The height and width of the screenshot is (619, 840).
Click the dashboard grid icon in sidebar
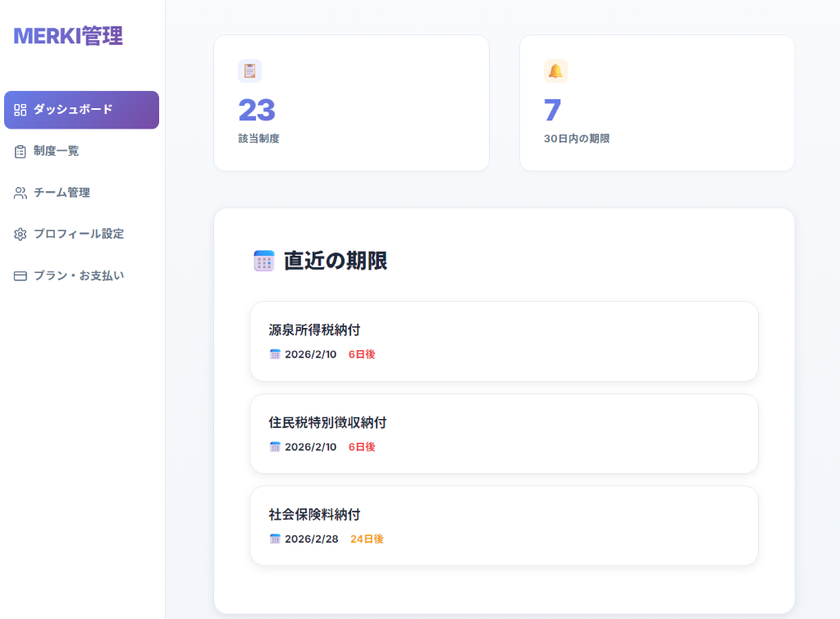(21, 110)
